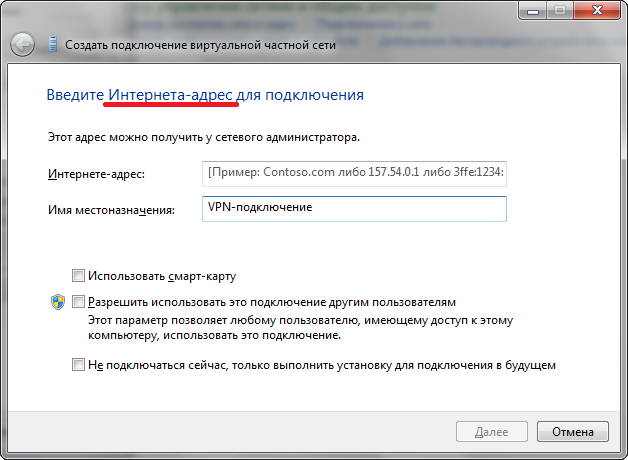The image size is (628, 460).
Task: Click the UAC shield icon
Action: [57, 301]
